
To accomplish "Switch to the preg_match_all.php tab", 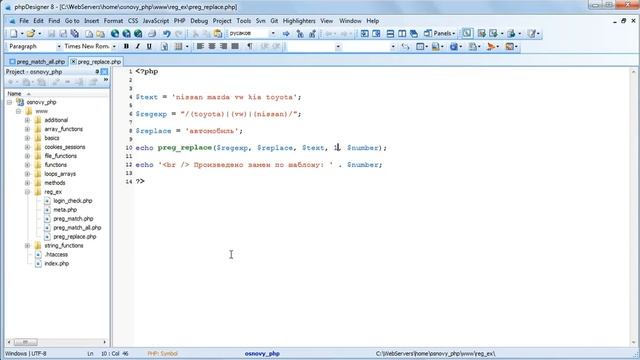I will pos(37,62).
